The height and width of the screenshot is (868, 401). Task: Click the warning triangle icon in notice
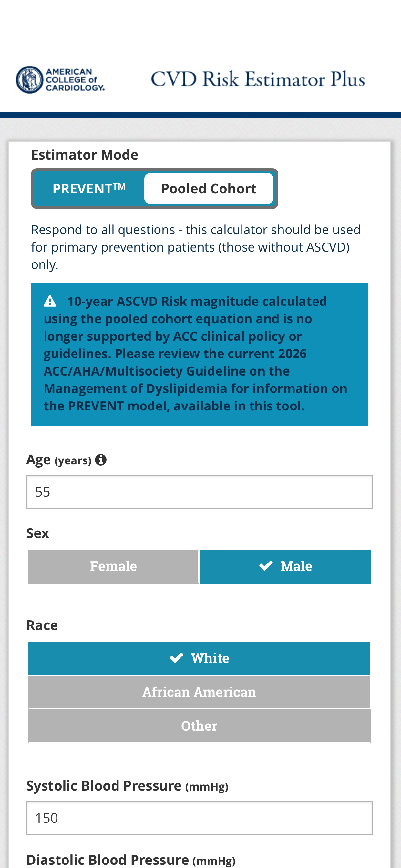50,301
